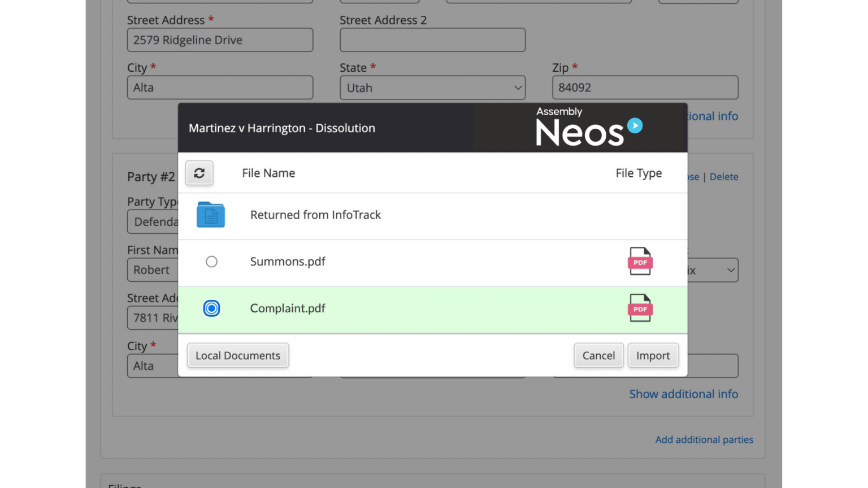Click the Local Documents button
Screen dimensions: 868x488
coord(238,355)
